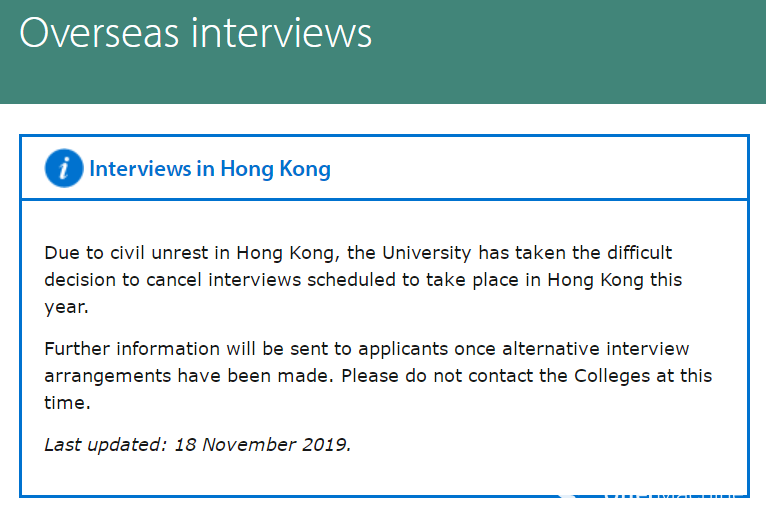The height and width of the screenshot is (512, 766).
Task: Click the Interviews in Hong Kong heading
Action: 210,169
